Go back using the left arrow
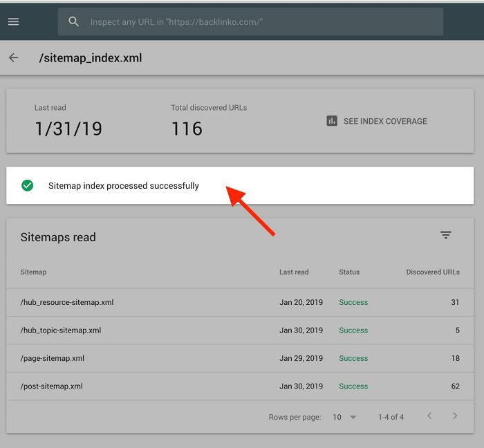Image resolution: width=484 pixels, height=448 pixels. (13, 58)
